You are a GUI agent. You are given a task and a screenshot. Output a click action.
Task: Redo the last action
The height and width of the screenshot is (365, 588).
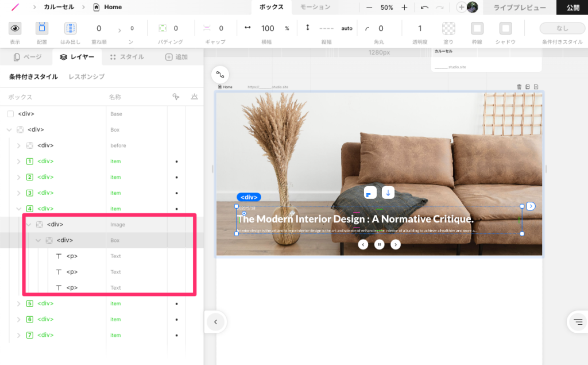[x=439, y=7]
